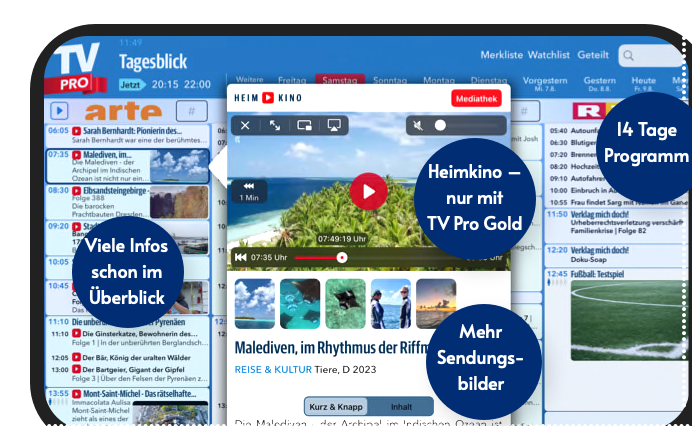
Task: Click Heimkino icon beside Mont-Saint-Michel
Action: [x=77, y=394]
